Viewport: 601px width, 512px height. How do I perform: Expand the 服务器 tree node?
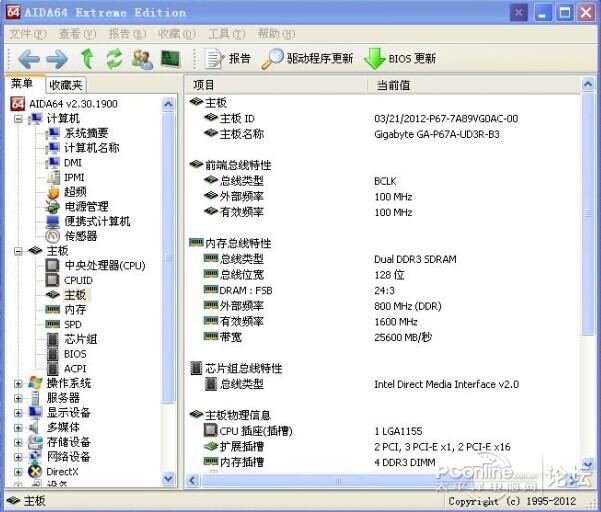(x=18, y=399)
